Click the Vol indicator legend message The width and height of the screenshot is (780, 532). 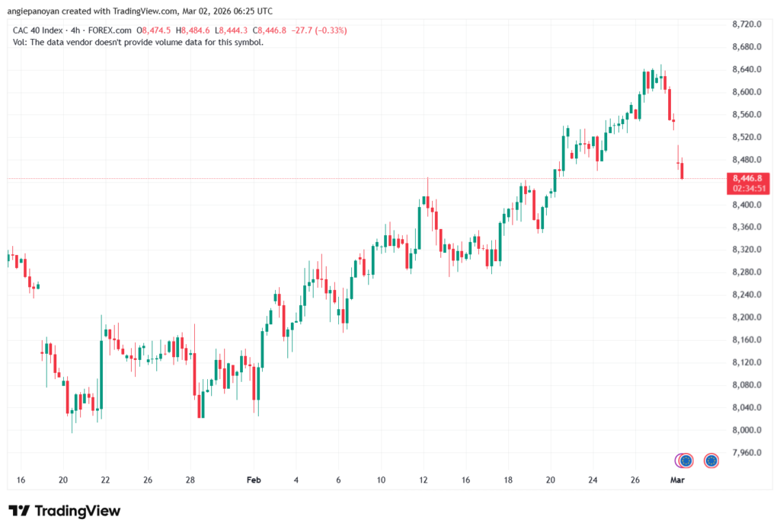[139, 43]
